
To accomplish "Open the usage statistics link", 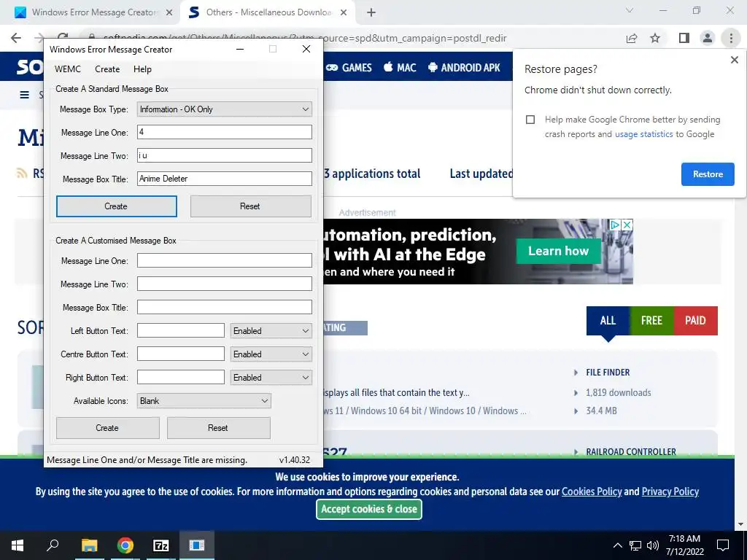I will point(643,134).
